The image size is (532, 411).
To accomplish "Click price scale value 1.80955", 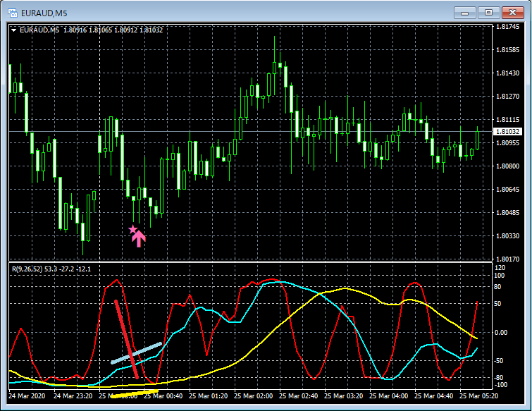I will click(507, 143).
